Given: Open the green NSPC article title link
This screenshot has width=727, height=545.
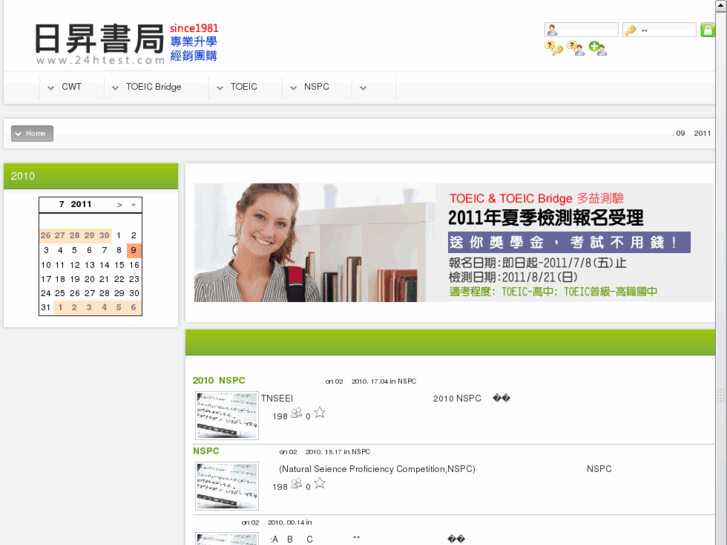Looking at the screenshot, I should point(206,451).
